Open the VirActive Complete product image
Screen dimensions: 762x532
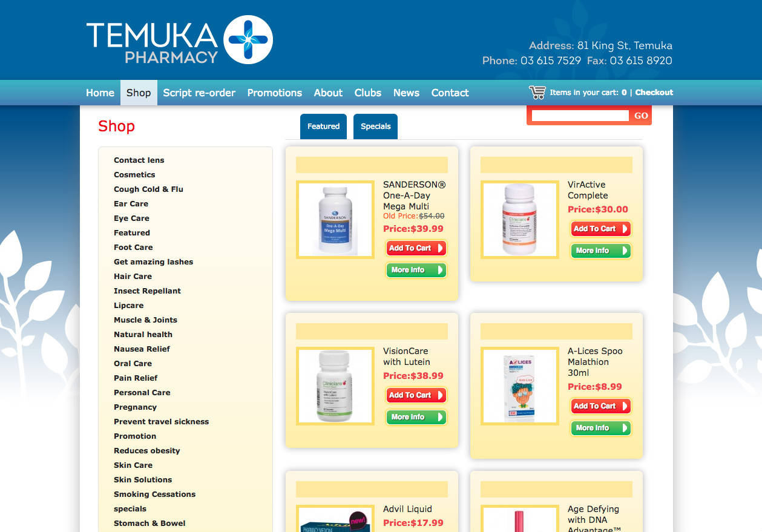click(x=520, y=220)
